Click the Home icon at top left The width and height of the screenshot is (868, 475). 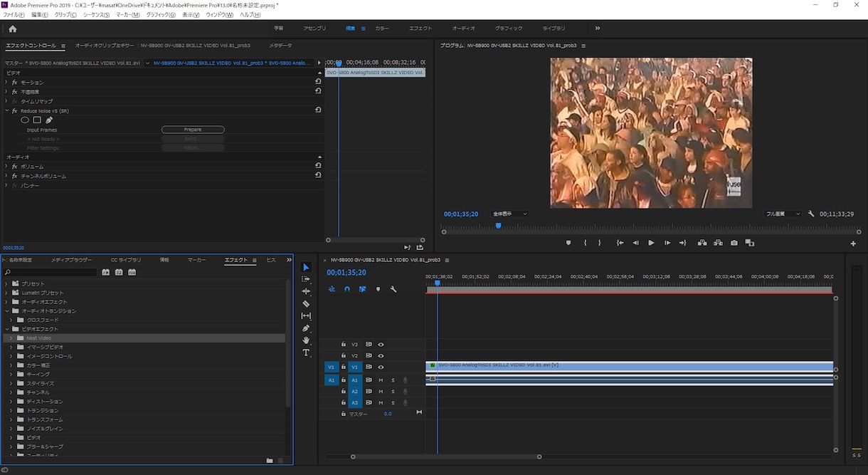12,28
